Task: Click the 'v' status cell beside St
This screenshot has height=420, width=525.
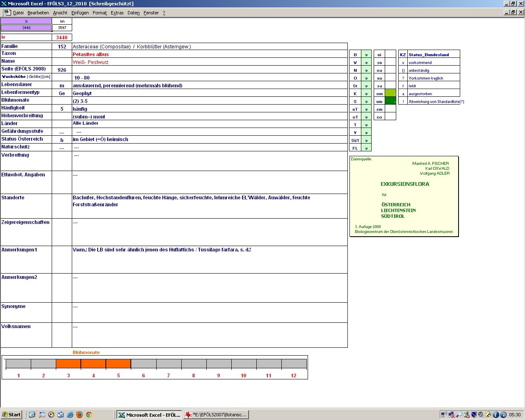Action: 366,86
